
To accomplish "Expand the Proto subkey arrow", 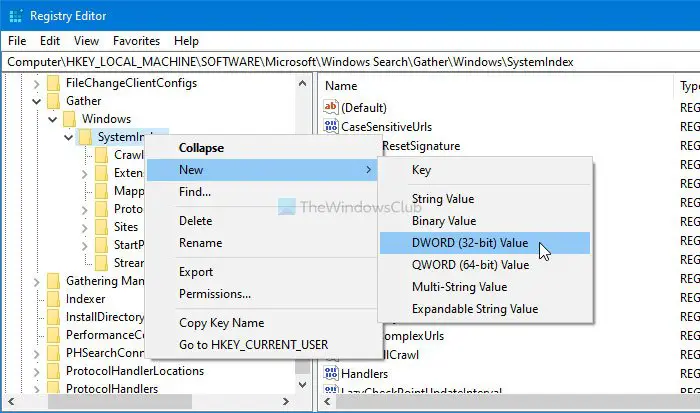I will pos(84,209).
